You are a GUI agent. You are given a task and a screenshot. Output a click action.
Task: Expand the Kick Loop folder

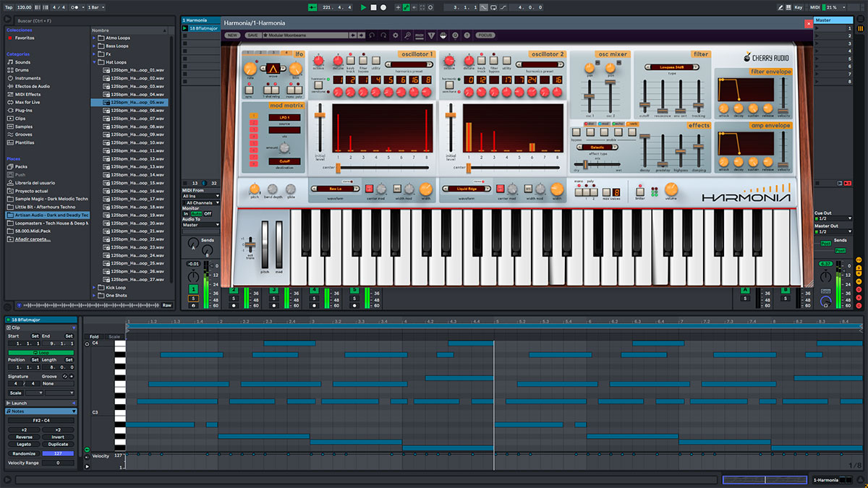click(x=95, y=287)
